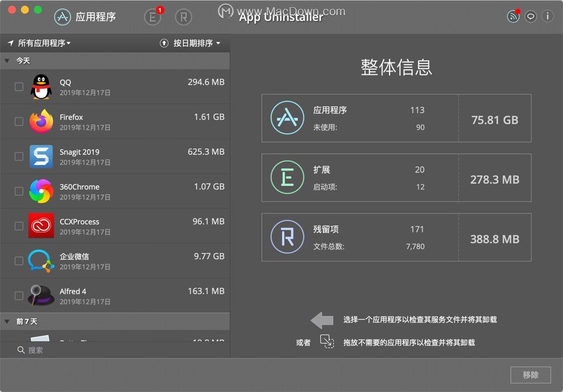
Task: Enable the CCXProcess checkbox
Action: [19, 226]
